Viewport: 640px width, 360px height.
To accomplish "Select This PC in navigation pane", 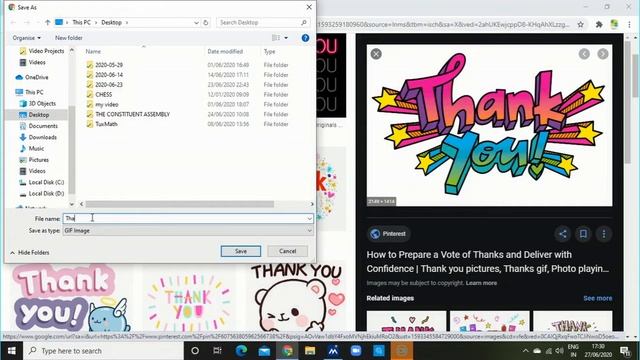I will pyautogui.click(x=29, y=92).
